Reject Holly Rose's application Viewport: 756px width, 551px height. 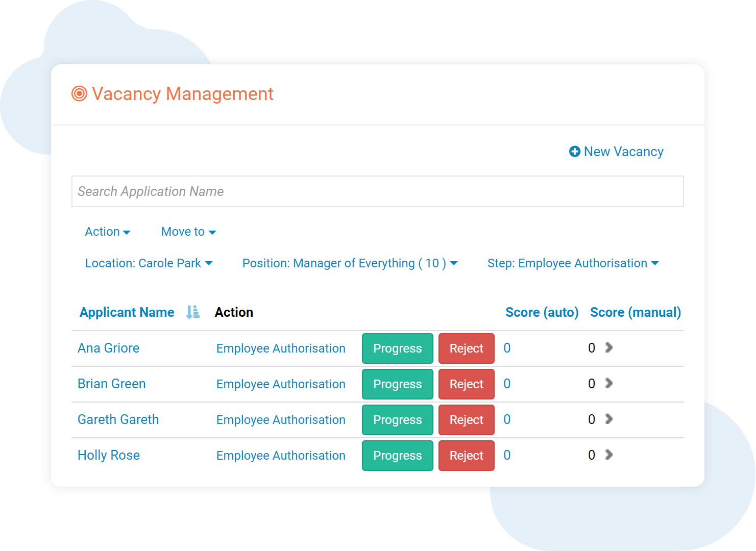tap(466, 455)
